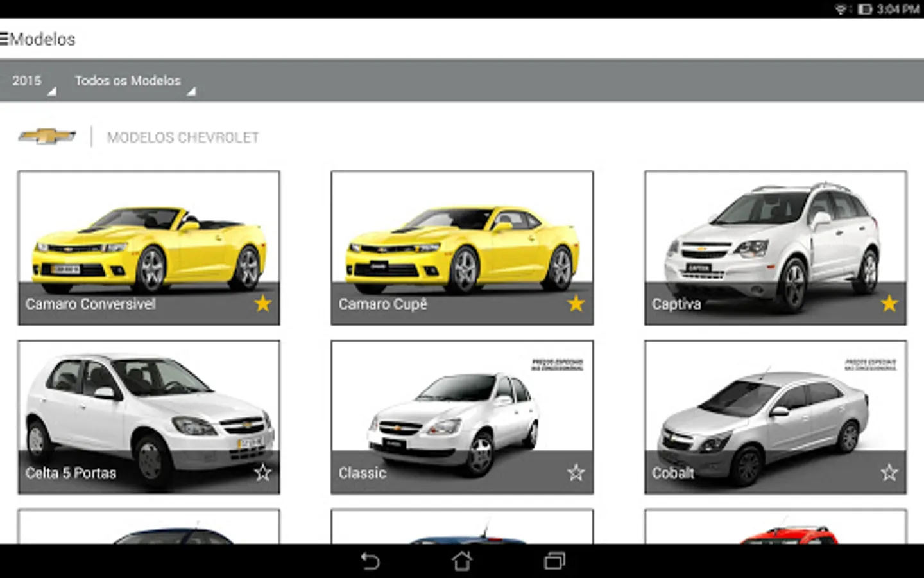Mark Classic as favorite with star
The width and height of the screenshot is (924, 578).
point(576,473)
